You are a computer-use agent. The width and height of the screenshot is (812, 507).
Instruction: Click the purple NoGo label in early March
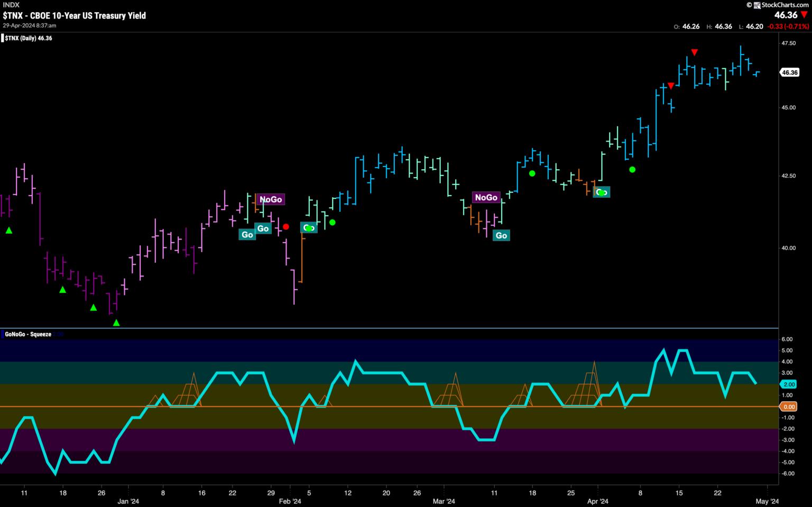coord(486,197)
